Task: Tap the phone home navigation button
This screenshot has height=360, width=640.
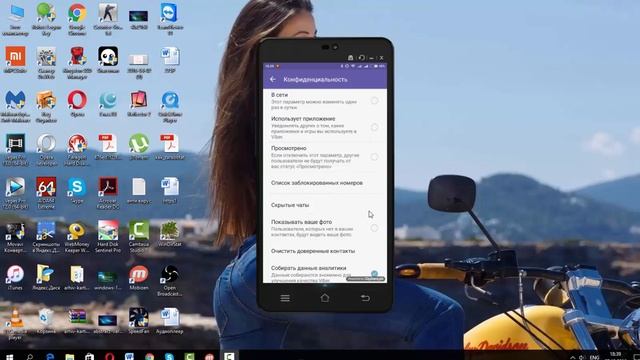Action: [x=325, y=298]
